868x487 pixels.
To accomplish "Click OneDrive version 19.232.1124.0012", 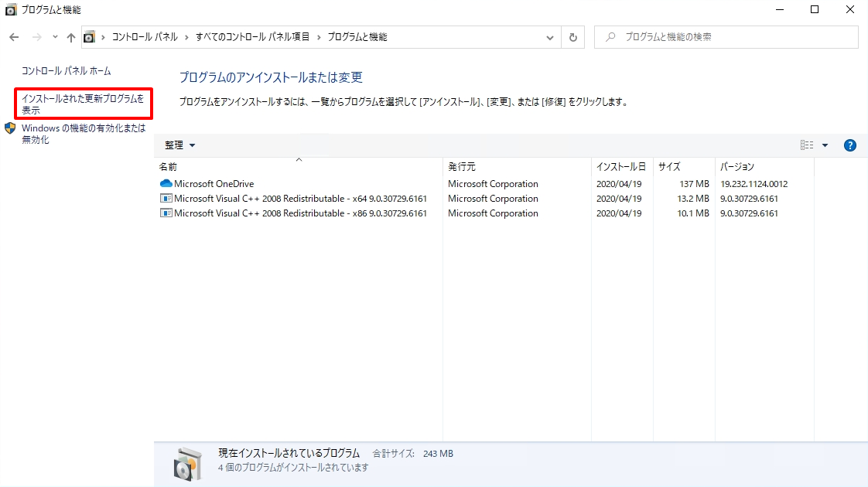I will point(754,184).
